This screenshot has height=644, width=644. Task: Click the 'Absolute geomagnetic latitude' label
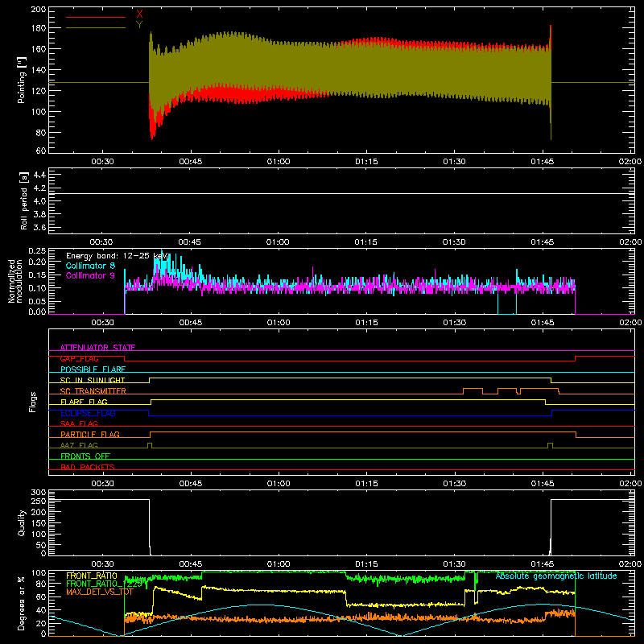(556, 576)
